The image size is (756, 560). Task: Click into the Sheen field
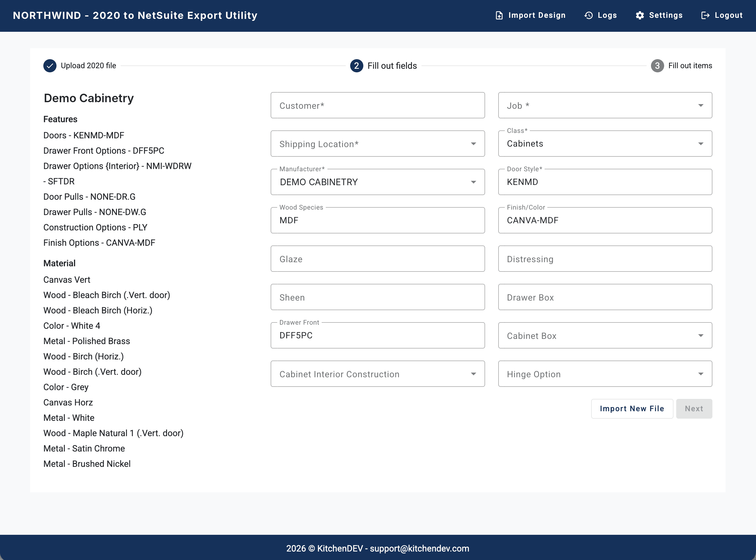coord(378,297)
